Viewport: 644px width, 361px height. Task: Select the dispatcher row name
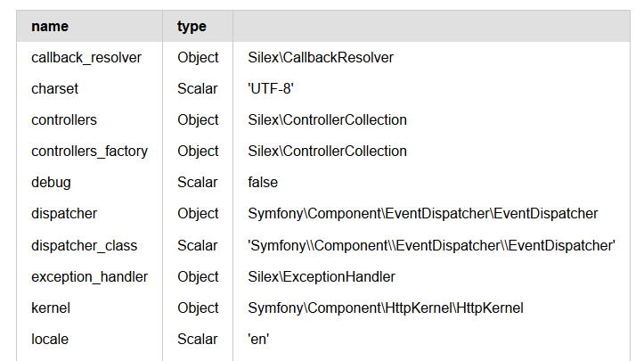click(64, 213)
